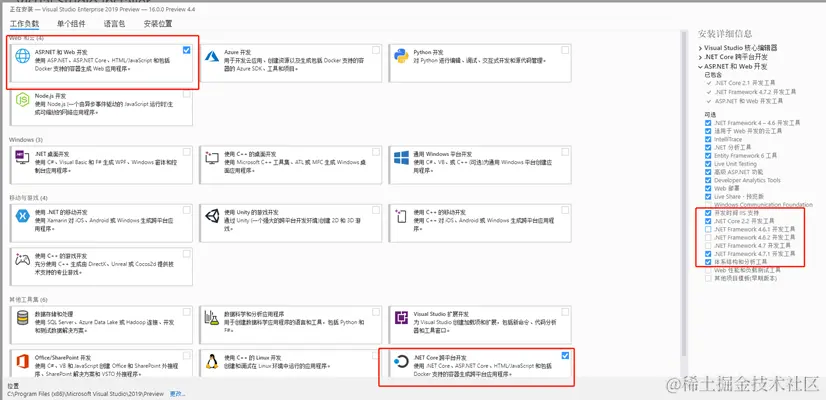826x400 pixels.
Task: Click the Node.js development hexagon icon
Action: [23, 100]
